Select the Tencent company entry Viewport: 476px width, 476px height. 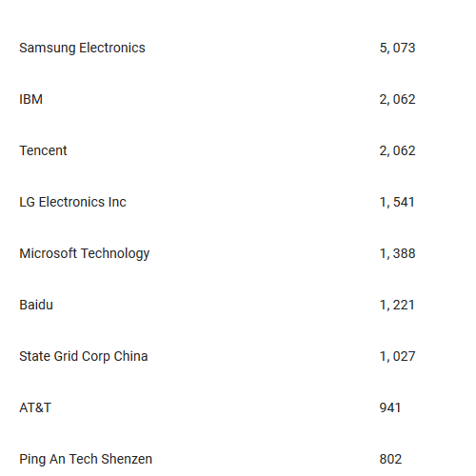tap(43, 150)
